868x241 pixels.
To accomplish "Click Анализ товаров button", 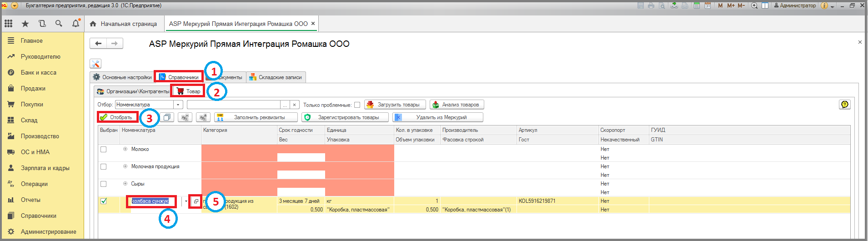I will (x=457, y=105).
